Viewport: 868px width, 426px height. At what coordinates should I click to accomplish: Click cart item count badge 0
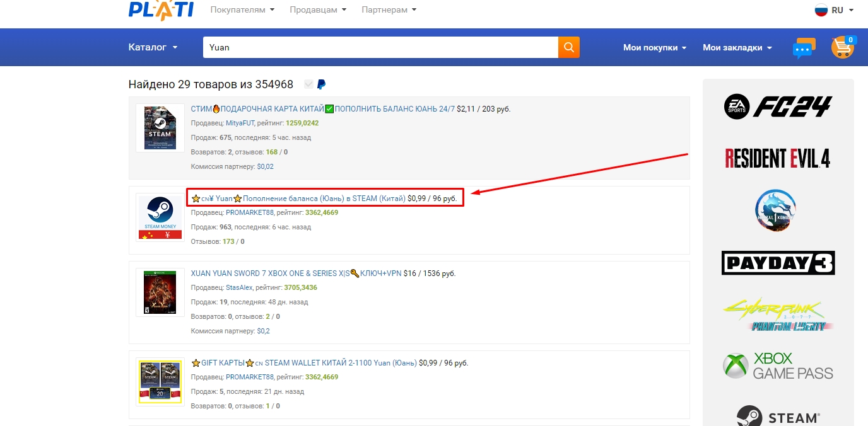(850, 40)
